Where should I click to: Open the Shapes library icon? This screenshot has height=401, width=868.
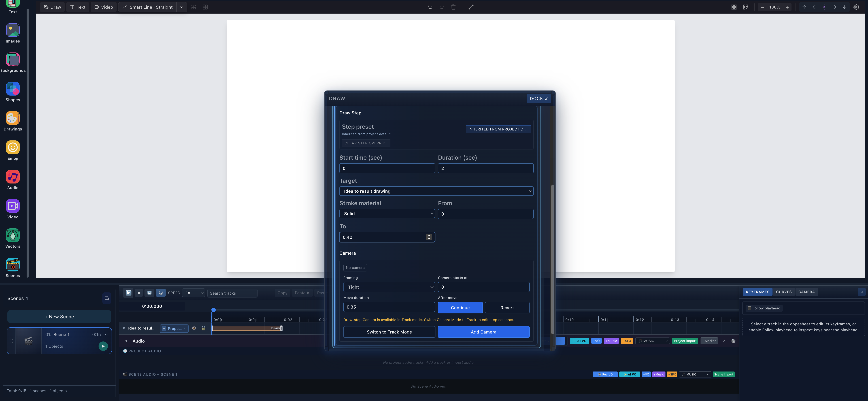tap(13, 89)
